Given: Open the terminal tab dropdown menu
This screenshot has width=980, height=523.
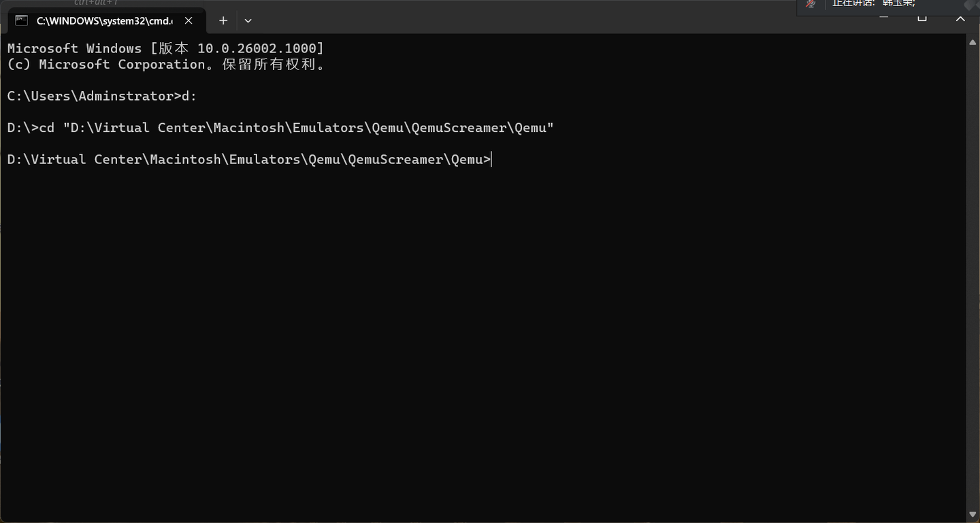Looking at the screenshot, I should coord(248,20).
